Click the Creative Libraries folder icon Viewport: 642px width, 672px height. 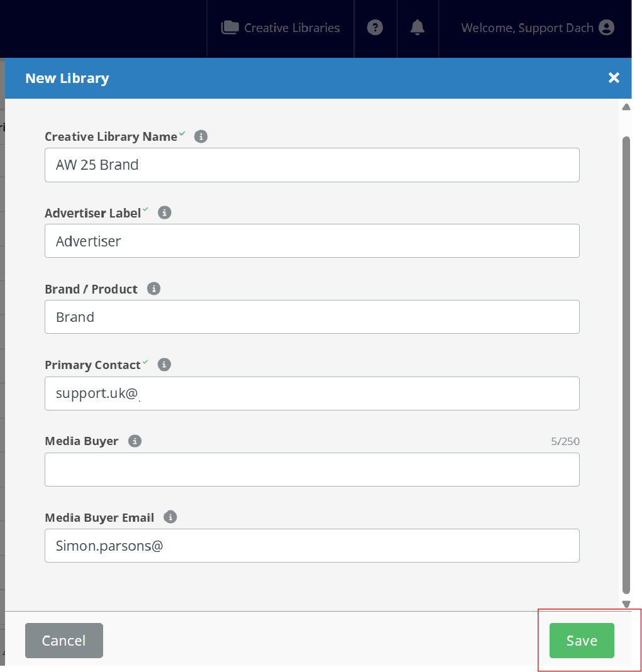coord(230,27)
